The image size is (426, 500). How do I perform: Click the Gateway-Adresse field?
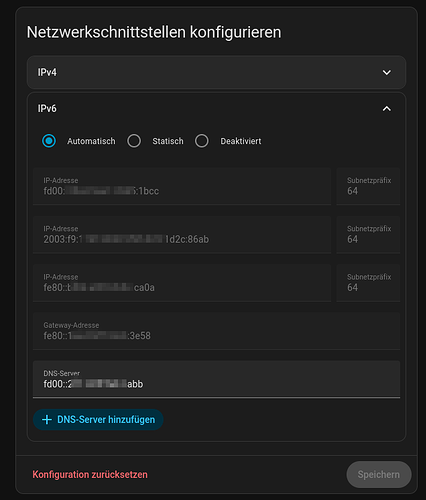click(x=216, y=331)
